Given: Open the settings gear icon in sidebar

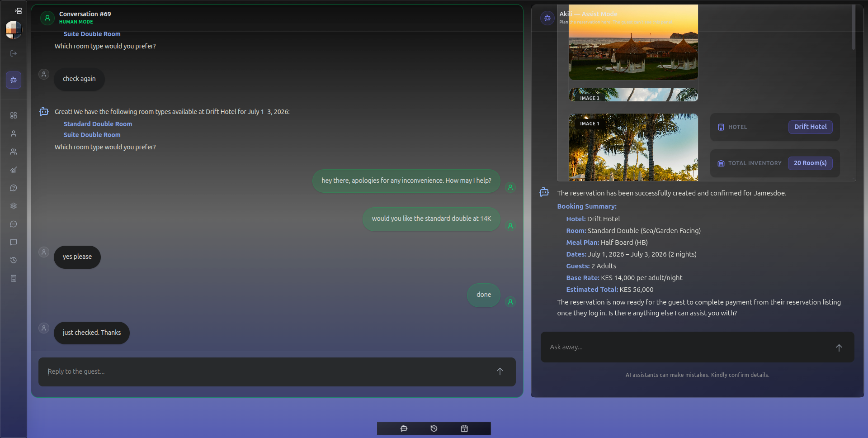Looking at the screenshot, I should pos(14,206).
